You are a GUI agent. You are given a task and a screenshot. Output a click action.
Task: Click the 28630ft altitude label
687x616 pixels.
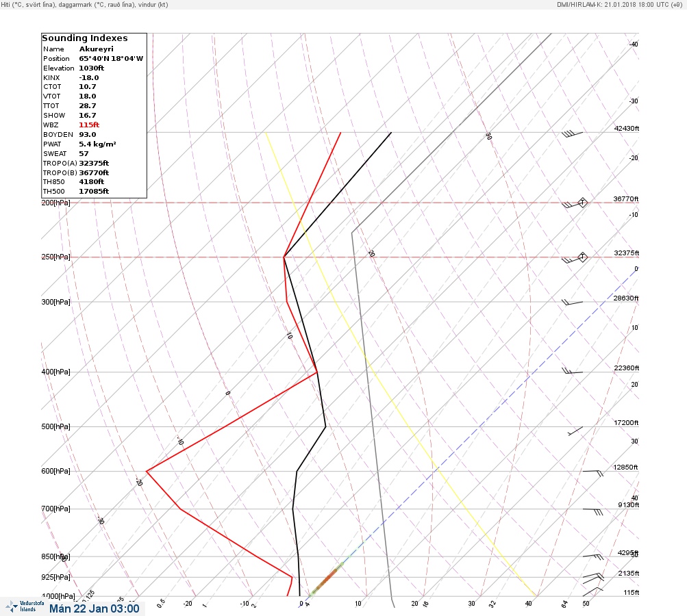[x=626, y=298]
